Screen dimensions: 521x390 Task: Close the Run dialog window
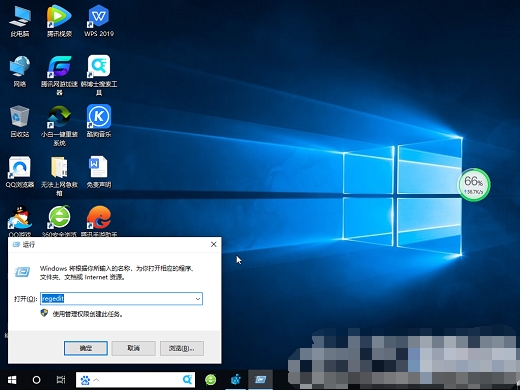coord(214,244)
